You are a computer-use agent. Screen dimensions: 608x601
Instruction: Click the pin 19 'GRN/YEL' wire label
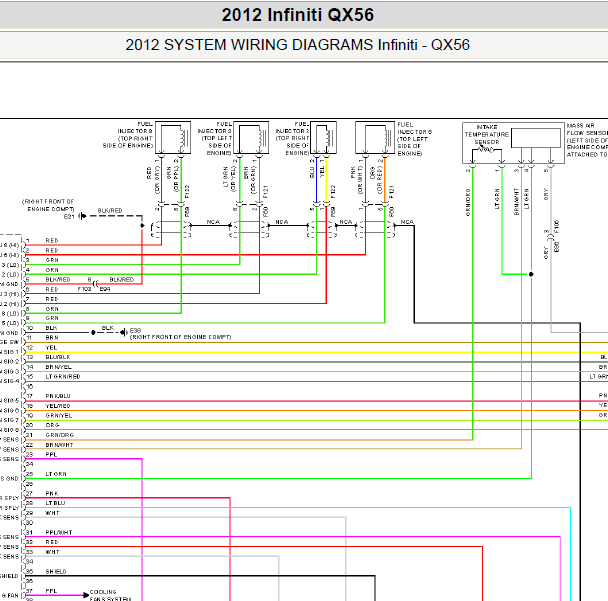tap(59, 416)
